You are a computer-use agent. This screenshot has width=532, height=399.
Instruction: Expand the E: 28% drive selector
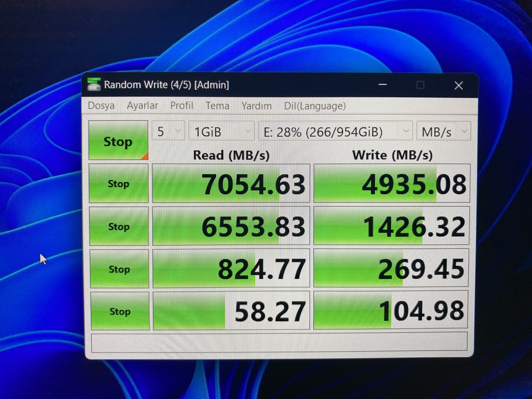[x=335, y=131]
